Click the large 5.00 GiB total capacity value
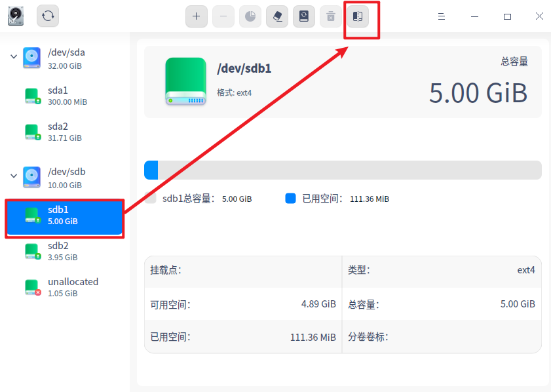551x392 pixels. point(478,93)
